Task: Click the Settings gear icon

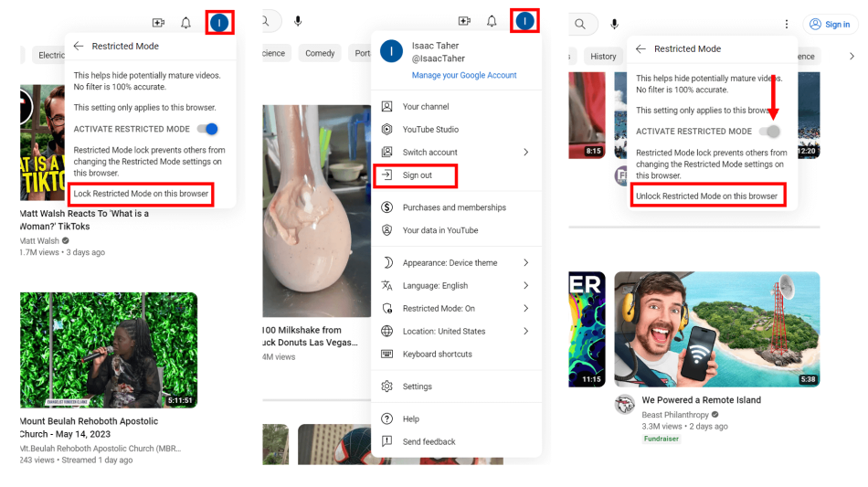Action: point(387,386)
